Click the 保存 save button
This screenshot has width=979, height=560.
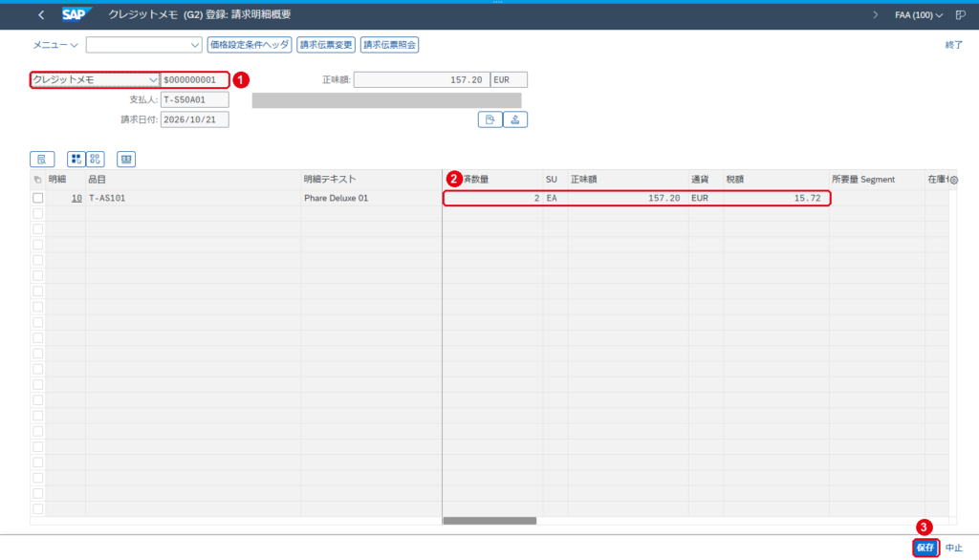point(925,548)
